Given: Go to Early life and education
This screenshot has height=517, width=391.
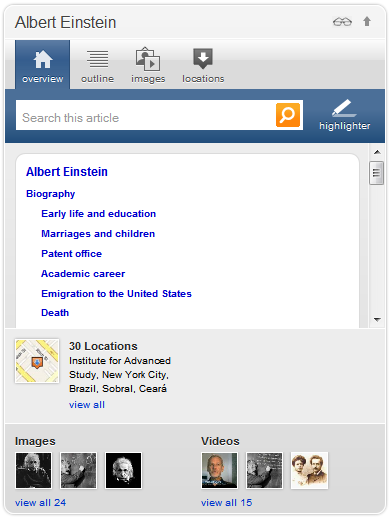Looking at the screenshot, I should tap(98, 214).
